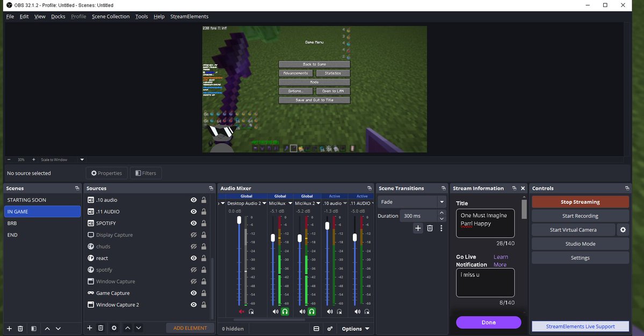Click Stop Streaming button
The width and height of the screenshot is (644, 336).
pos(580,202)
